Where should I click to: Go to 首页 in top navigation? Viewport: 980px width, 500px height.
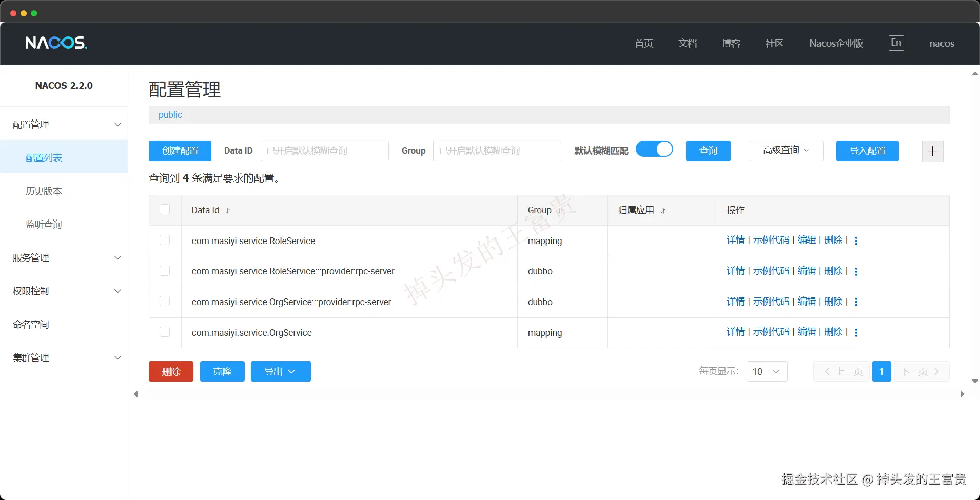tap(644, 44)
